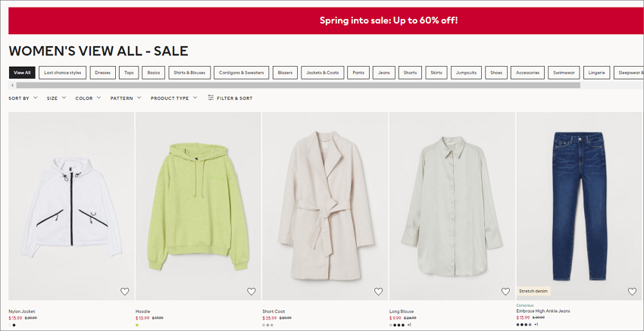
Task: Expand the Product Type dropdown
Action: click(174, 98)
